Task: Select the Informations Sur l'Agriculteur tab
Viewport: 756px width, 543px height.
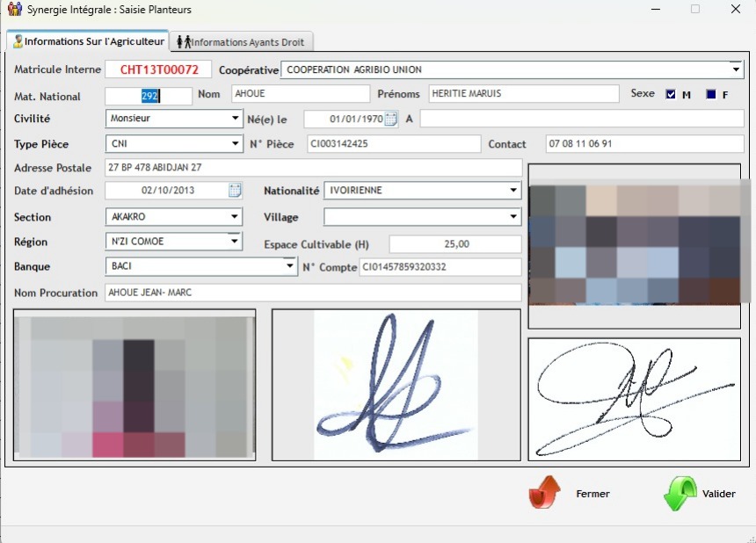Action: point(88,41)
